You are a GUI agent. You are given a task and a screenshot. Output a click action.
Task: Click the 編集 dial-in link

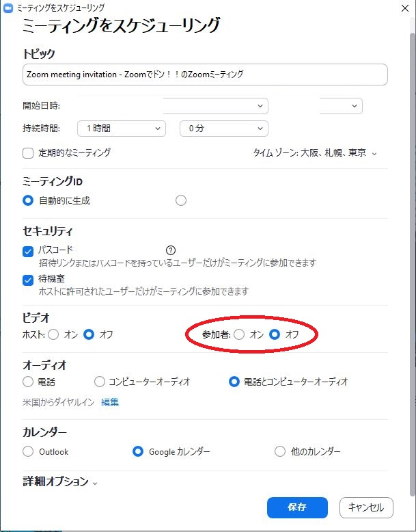tap(110, 402)
